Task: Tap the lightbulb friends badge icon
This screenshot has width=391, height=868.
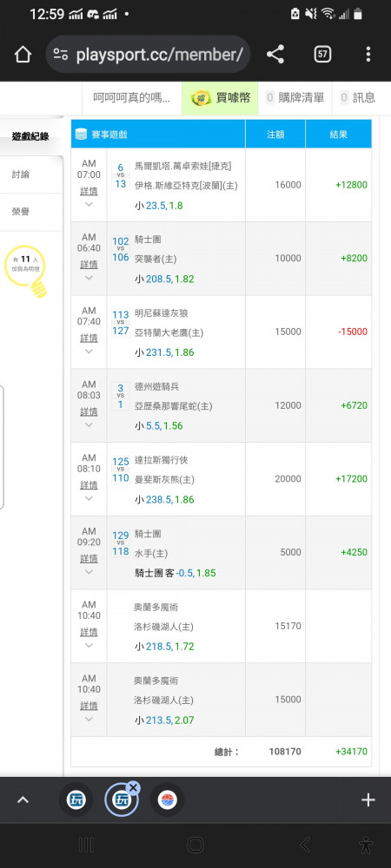Action: pyautogui.click(x=25, y=271)
